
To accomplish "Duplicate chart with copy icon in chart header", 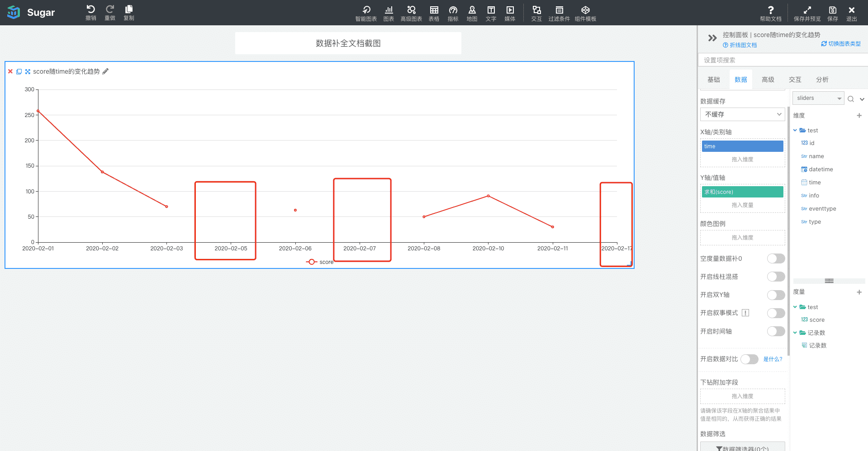I will tap(19, 71).
